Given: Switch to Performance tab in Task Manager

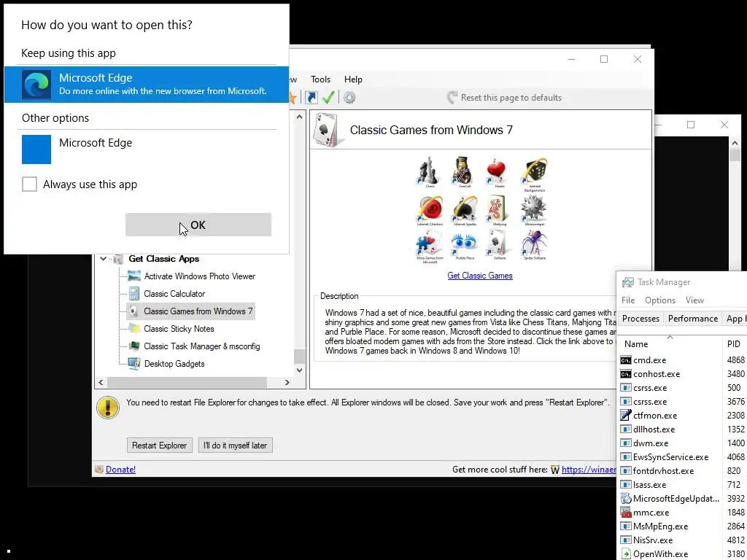Looking at the screenshot, I should click(x=693, y=318).
